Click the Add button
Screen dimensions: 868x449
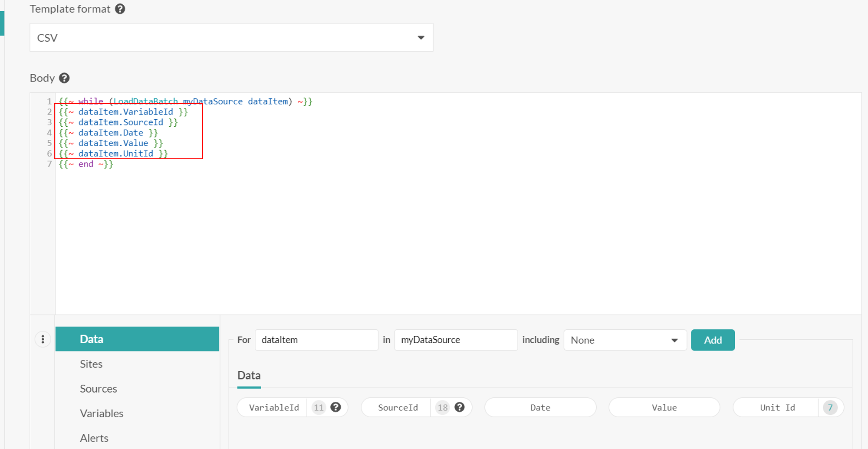[712, 340]
